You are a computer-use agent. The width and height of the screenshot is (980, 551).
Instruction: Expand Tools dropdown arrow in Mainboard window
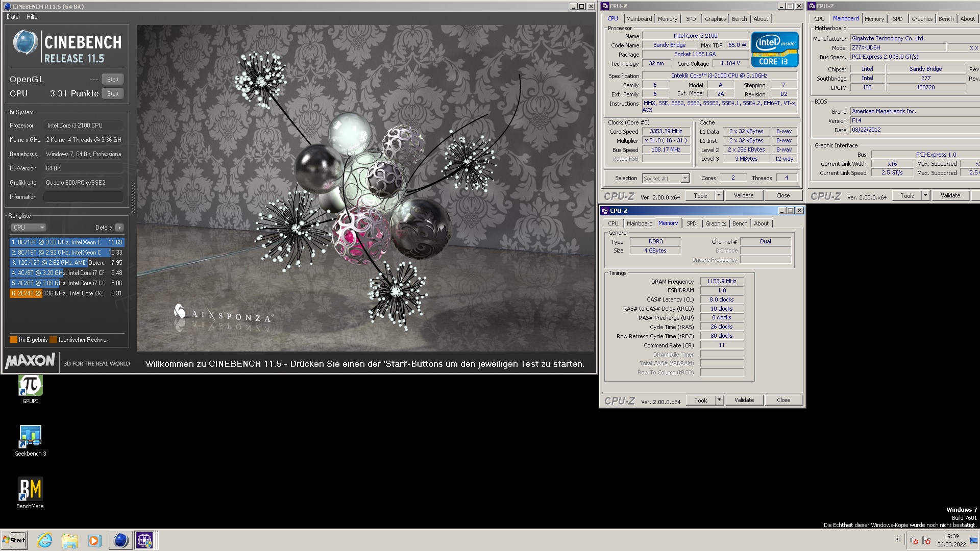coord(925,195)
